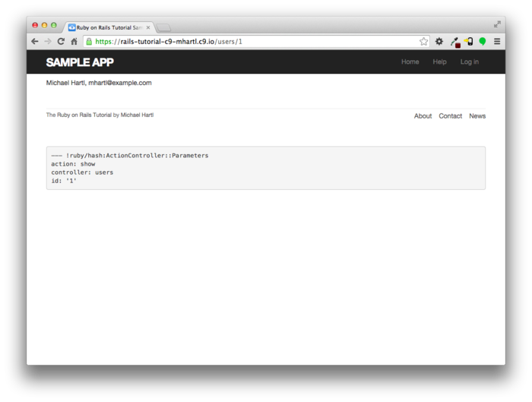532x402 pixels.
Task: Go to the browser home page icon
Action: pos(74,42)
